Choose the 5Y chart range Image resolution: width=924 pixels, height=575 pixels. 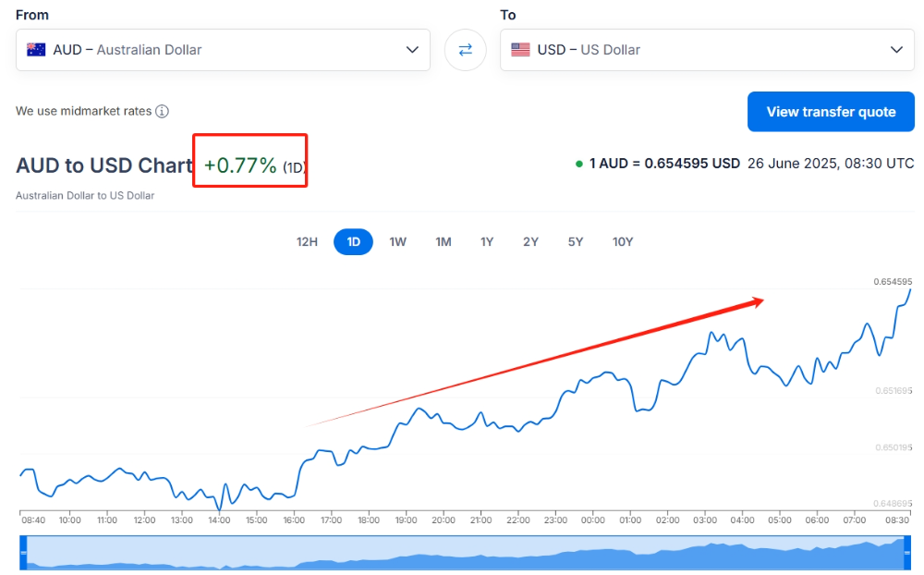[x=575, y=242]
